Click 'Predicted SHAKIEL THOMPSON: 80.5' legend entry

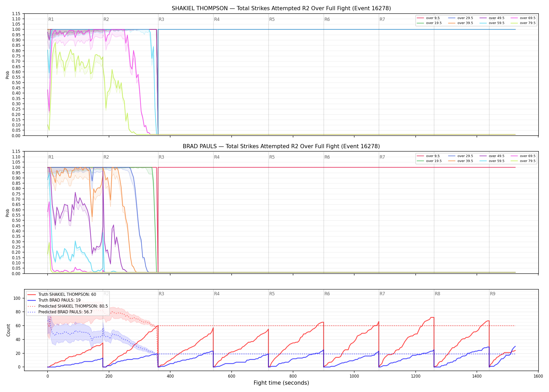coord(67,306)
